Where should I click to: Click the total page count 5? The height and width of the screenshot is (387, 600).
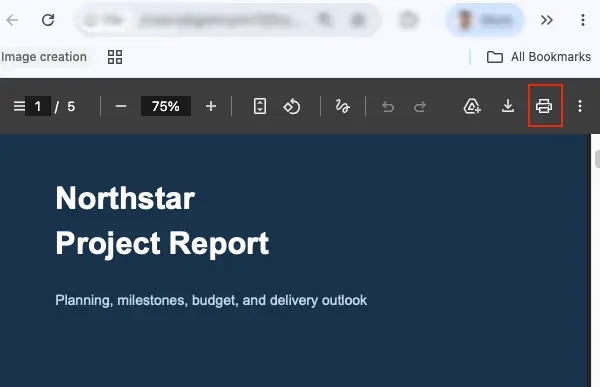coord(71,106)
